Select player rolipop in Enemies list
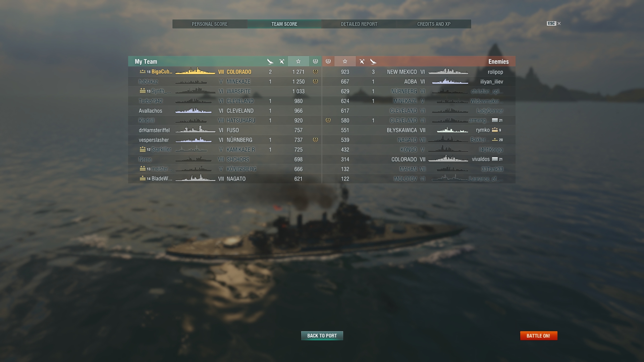Image resolution: width=644 pixels, height=362 pixels. [x=495, y=72]
